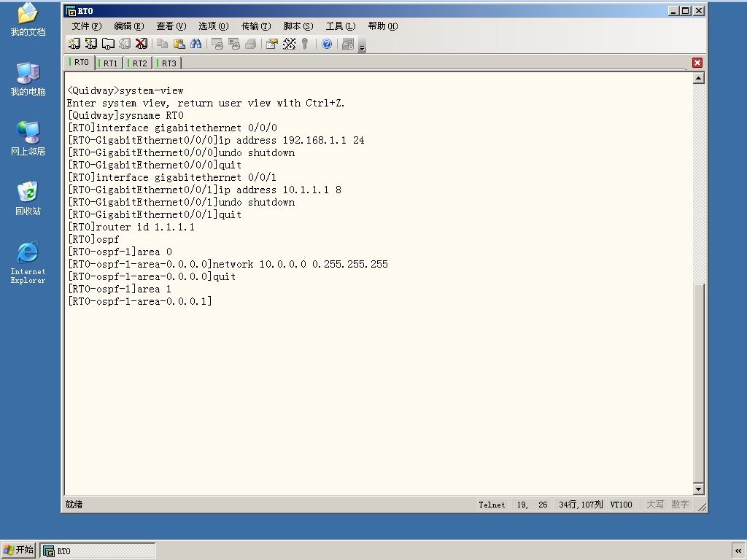The height and width of the screenshot is (560, 747).
Task: Click the terminal scrollbar down arrow
Action: (698, 489)
